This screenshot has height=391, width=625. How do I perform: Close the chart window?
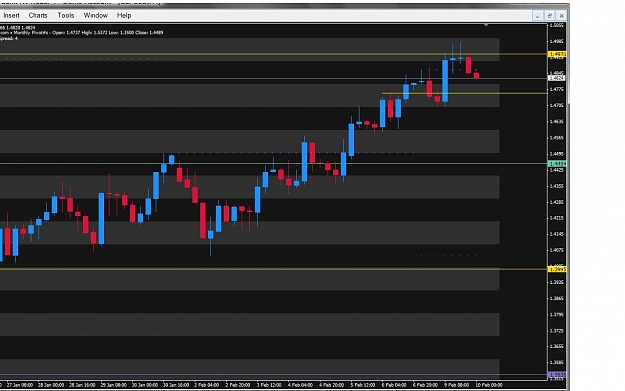coord(562,16)
